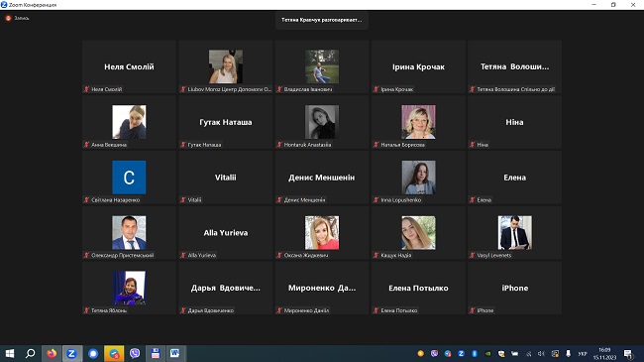Click the muted mic icon for Alla Yurieva
Screen dimensions: 644x362
coord(183,256)
